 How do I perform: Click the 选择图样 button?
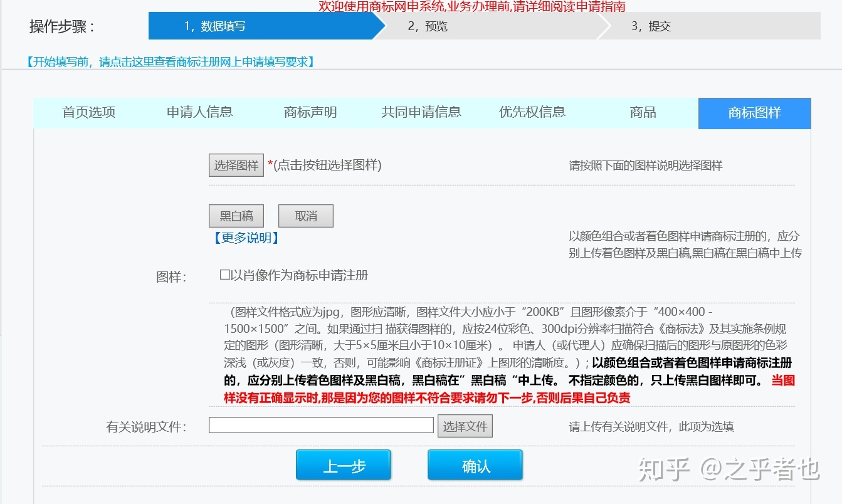coord(236,165)
